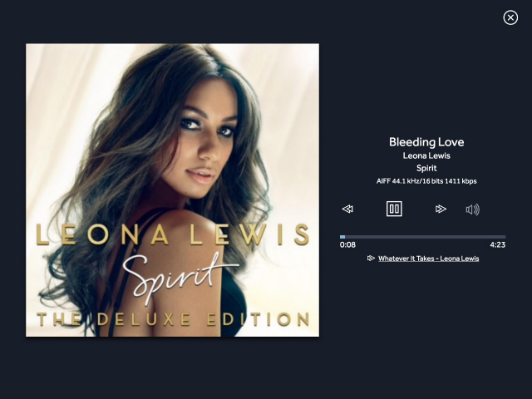Click the small up-next arrow icon
This screenshot has width=532, height=399.
(x=371, y=259)
